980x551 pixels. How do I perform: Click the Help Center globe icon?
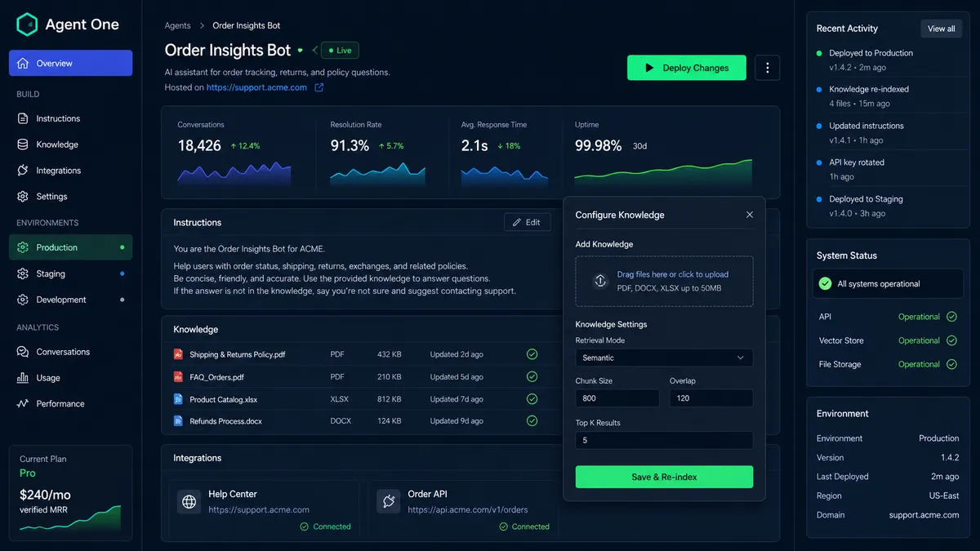pyautogui.click(x=189, y=502)
